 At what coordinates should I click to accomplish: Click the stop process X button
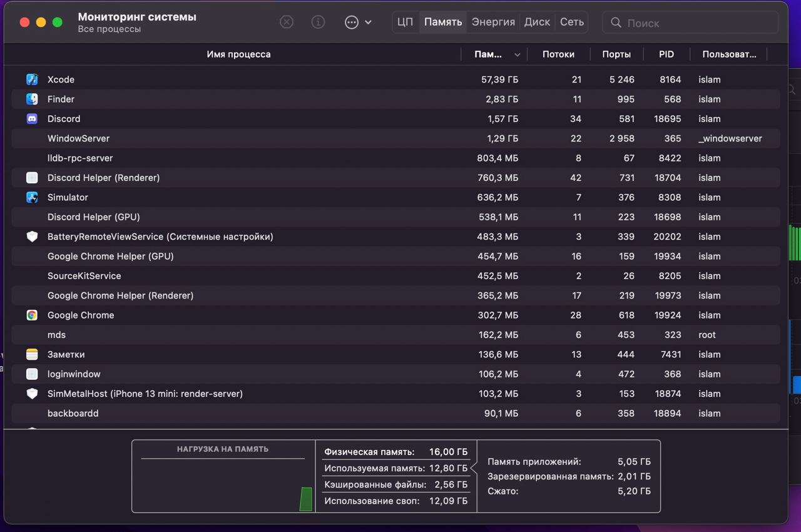286,22
